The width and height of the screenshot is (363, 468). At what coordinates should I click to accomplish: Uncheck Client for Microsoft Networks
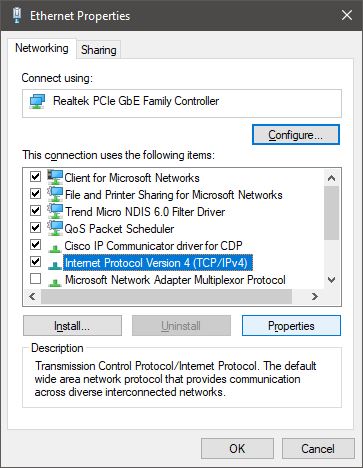35,176
